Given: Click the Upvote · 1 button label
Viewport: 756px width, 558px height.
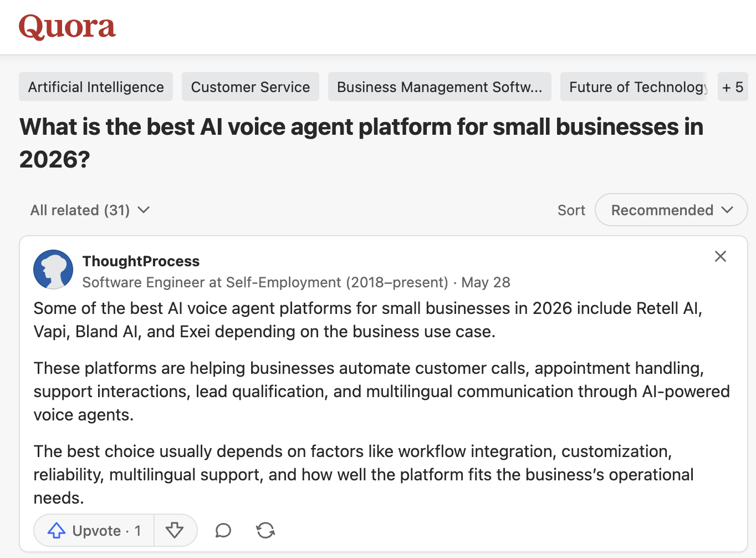Looking at the screenshot, I should tap(107, 531).
